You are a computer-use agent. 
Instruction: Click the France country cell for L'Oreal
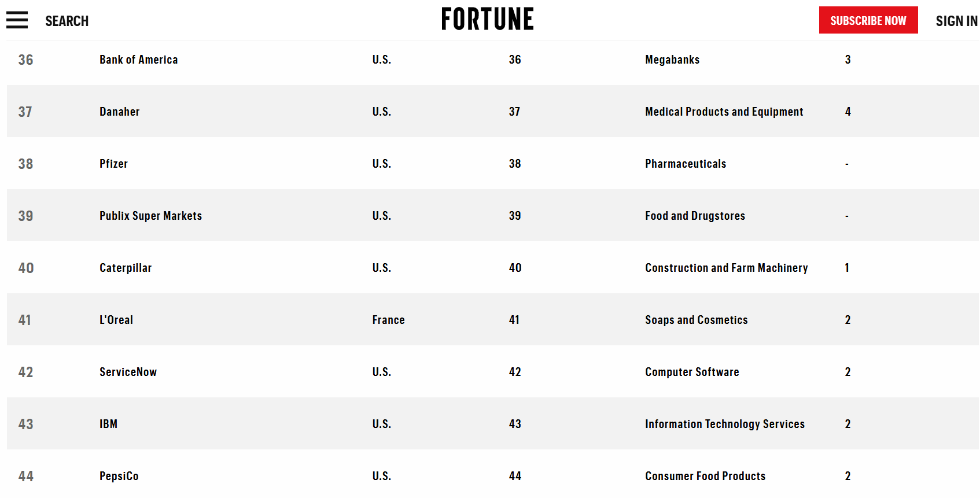388,320
